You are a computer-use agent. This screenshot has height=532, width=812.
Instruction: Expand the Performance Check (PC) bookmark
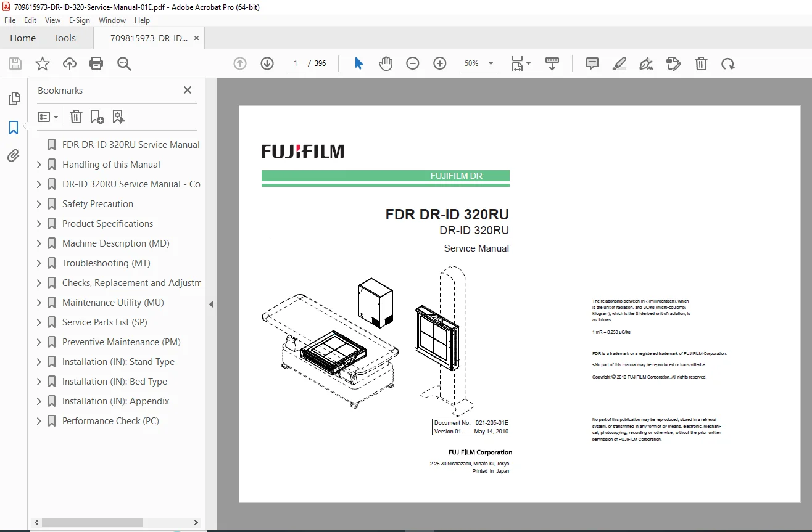point(39,421)
